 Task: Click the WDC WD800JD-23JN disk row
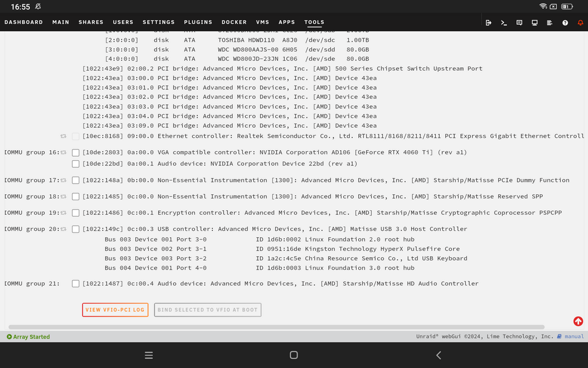tap(237, 59)
